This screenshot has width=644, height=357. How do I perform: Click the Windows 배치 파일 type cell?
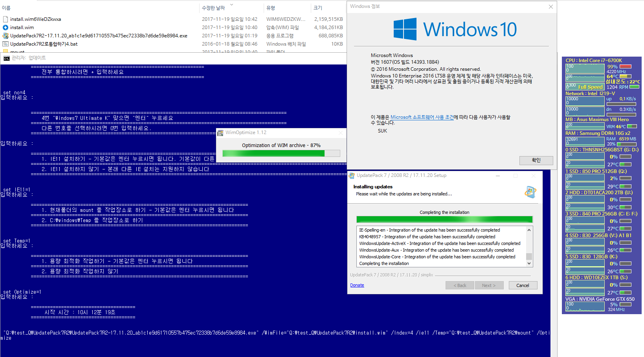click(x=286, y=44)
